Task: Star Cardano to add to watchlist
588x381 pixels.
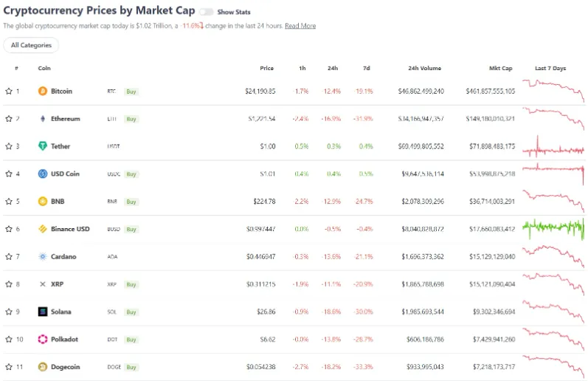Action: click(x=9, y=257)
